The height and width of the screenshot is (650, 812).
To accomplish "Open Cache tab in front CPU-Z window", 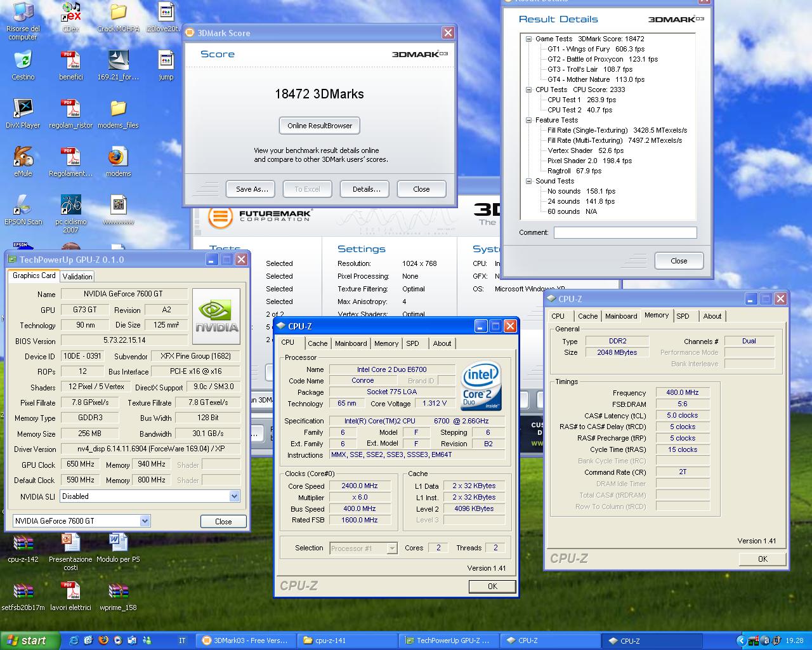I will (318, 343).
